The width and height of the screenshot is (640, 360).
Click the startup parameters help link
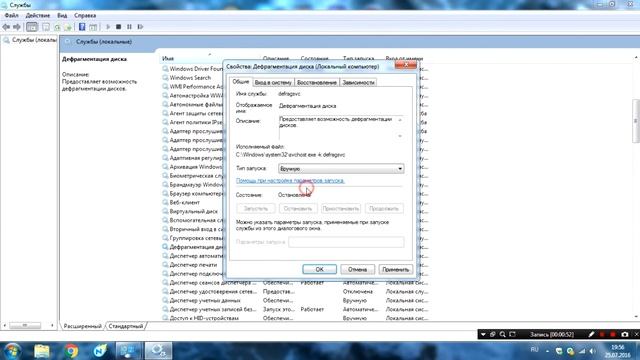tap(290, 180)
